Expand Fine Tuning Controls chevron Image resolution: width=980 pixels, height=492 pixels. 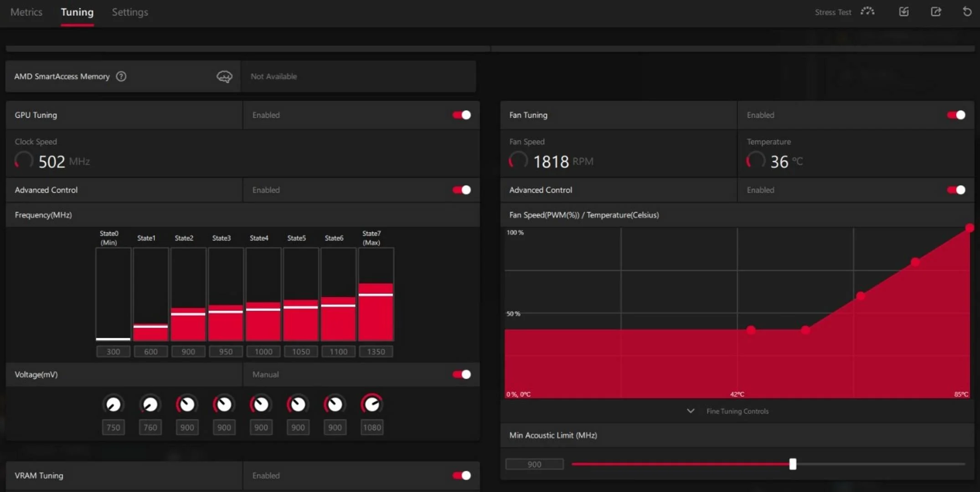pyautogui.click(x=691, y=411)
